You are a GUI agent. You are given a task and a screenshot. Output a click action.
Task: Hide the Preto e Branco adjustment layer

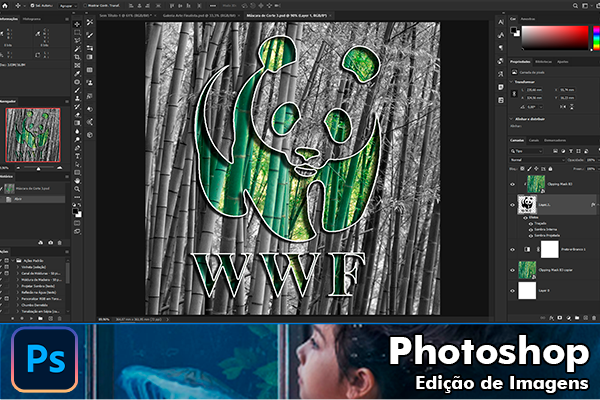pos(512,250)
